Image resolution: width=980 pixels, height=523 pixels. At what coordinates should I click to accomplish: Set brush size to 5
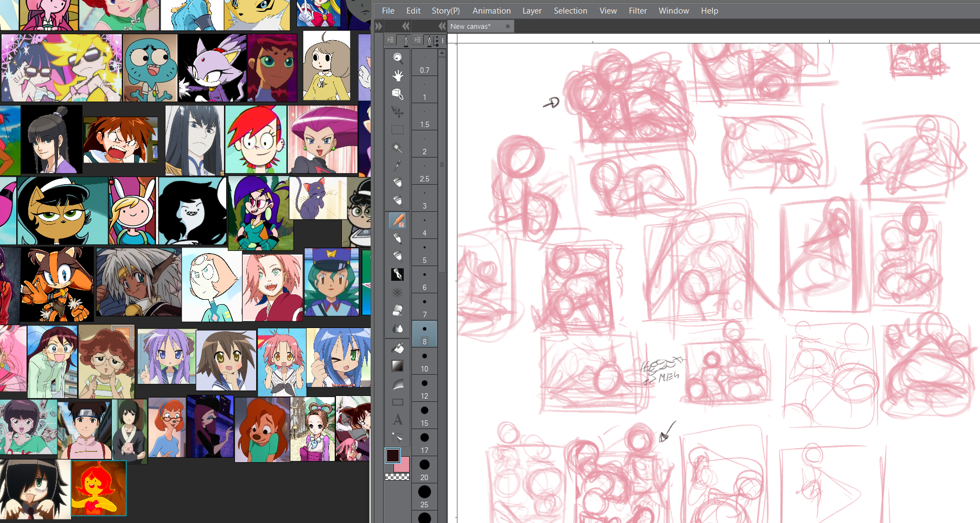coord(424,253)
